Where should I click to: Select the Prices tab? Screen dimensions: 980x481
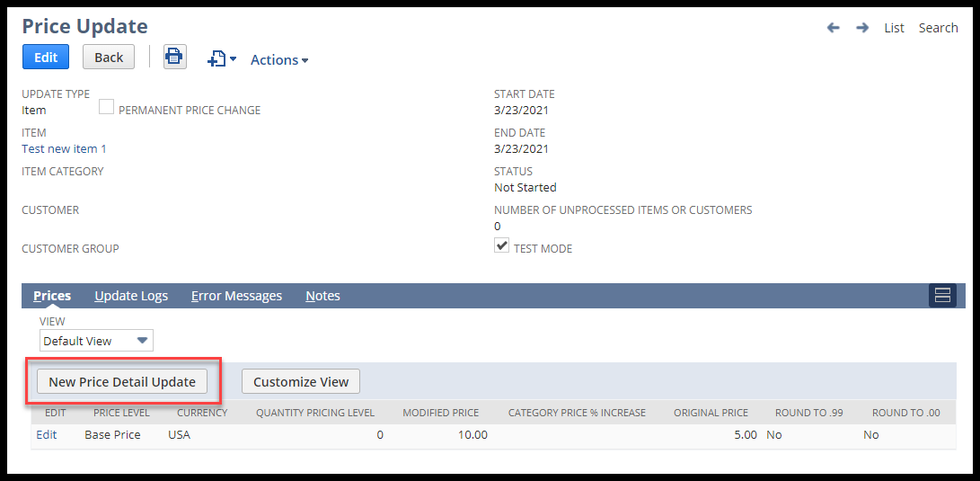point(52,296)
